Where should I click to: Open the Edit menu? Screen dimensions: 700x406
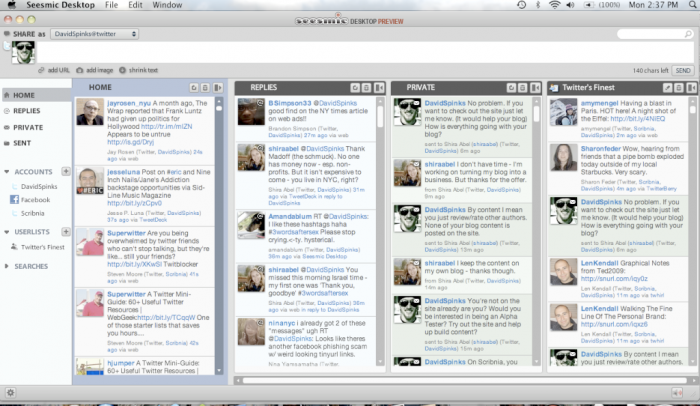pos(135,5)
